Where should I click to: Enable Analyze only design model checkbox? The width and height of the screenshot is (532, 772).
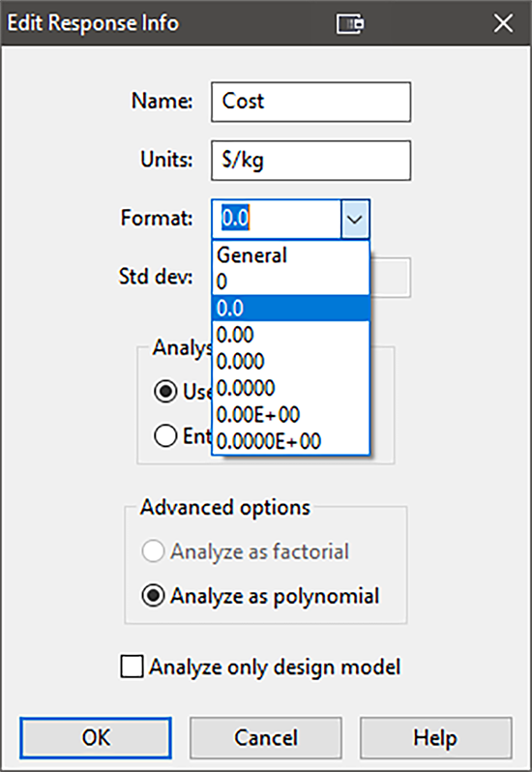coord(260,668)
